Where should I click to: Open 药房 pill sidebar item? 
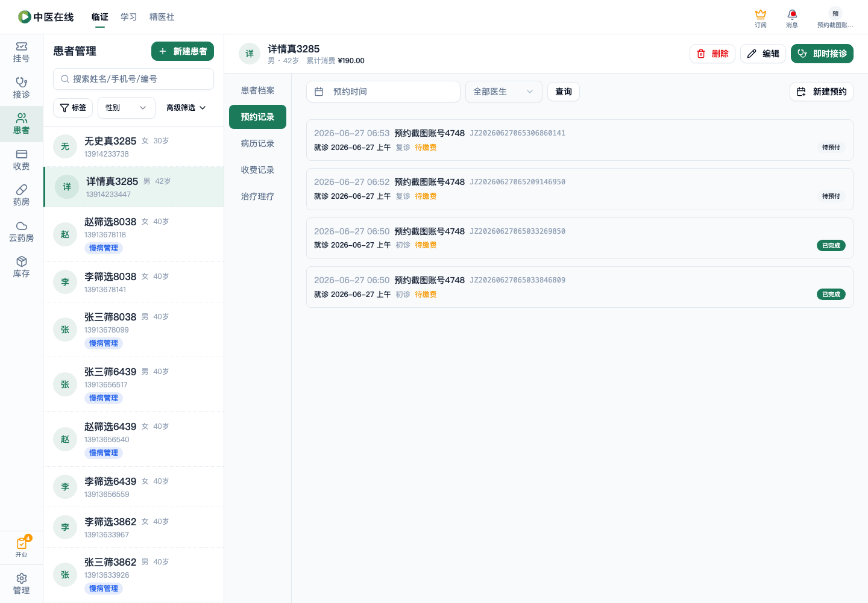click(x=22, y=196)
